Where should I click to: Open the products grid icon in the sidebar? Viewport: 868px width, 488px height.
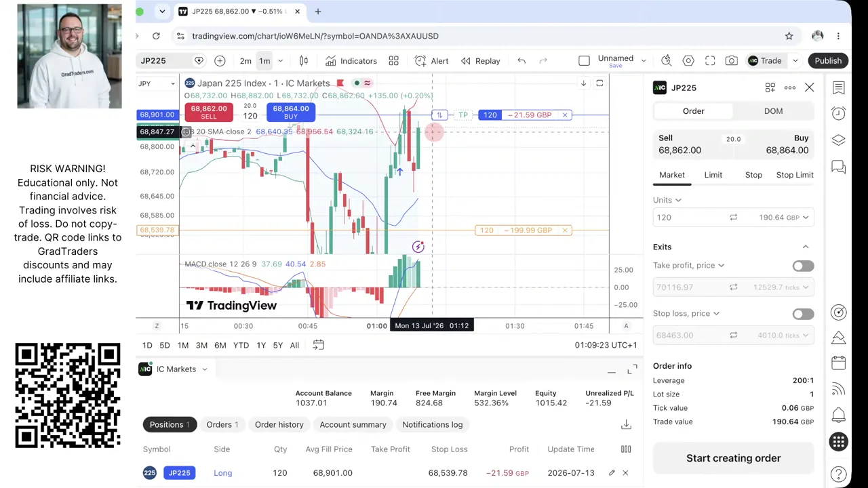click(839, 442)
